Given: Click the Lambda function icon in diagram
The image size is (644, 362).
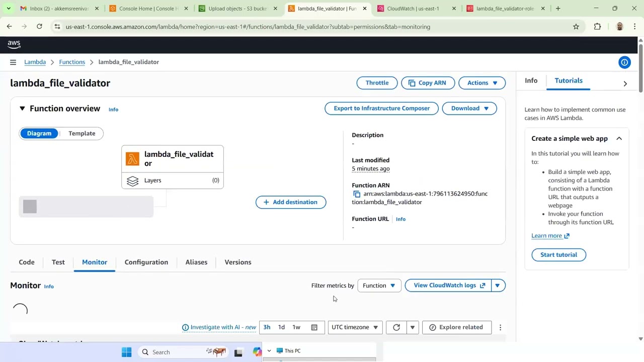Looking at the screenshot, I should click(132, 159).
